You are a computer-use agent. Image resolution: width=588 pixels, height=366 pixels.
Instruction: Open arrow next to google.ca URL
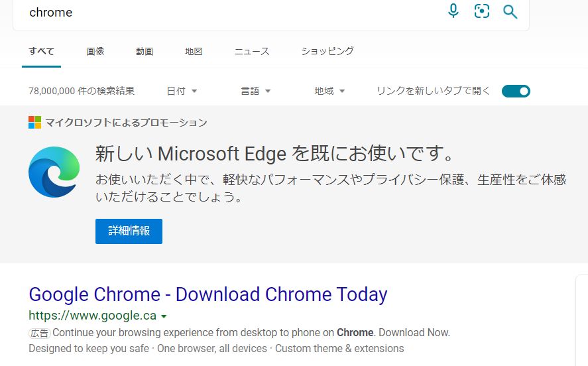pos(164,316)
